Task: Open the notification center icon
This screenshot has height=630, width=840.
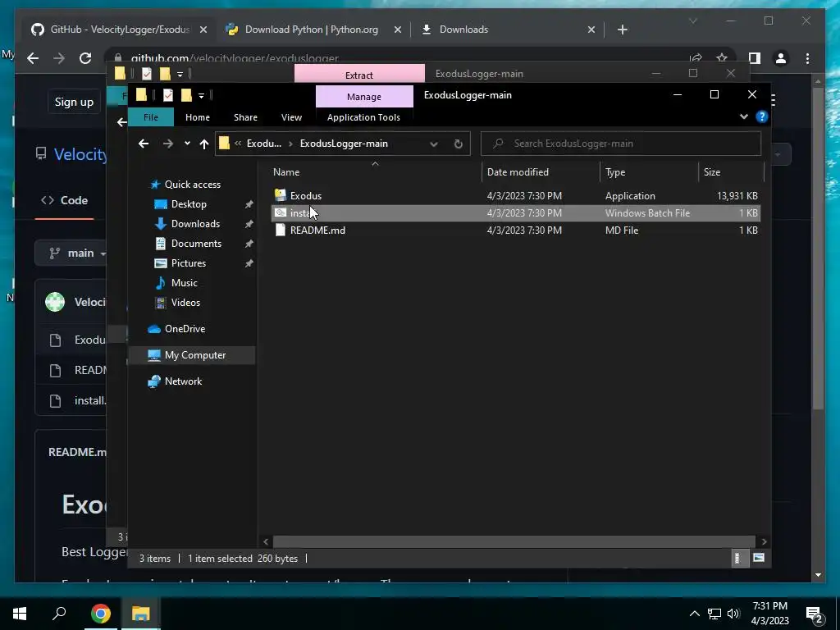Action: coord(815,614)
